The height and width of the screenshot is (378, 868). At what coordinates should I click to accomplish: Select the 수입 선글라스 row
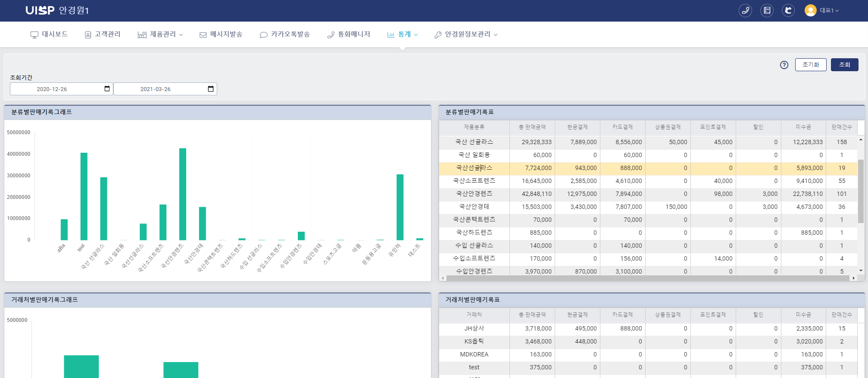point(648,246)
